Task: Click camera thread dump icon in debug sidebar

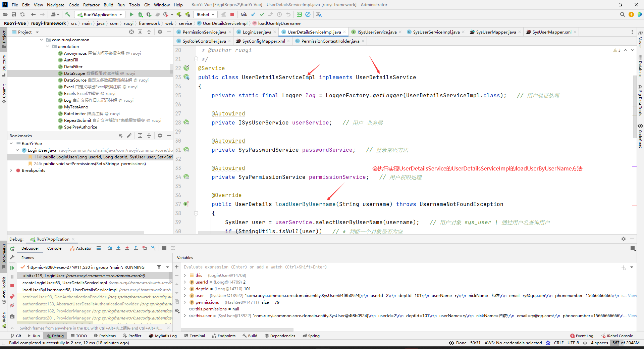Action: coord(12,316)
